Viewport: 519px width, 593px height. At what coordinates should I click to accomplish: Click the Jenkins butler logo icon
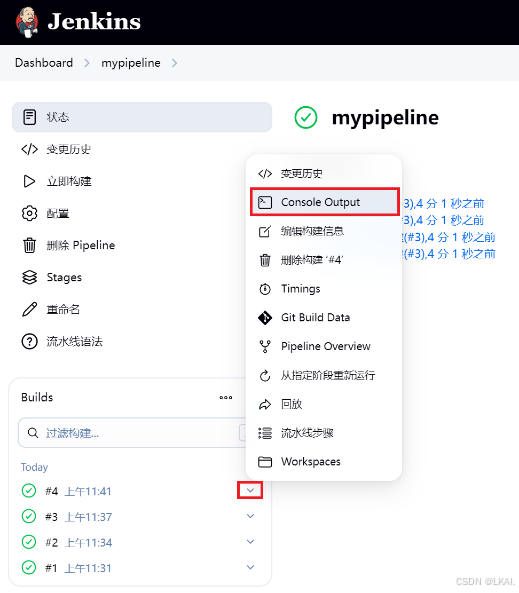click(27, 23)
